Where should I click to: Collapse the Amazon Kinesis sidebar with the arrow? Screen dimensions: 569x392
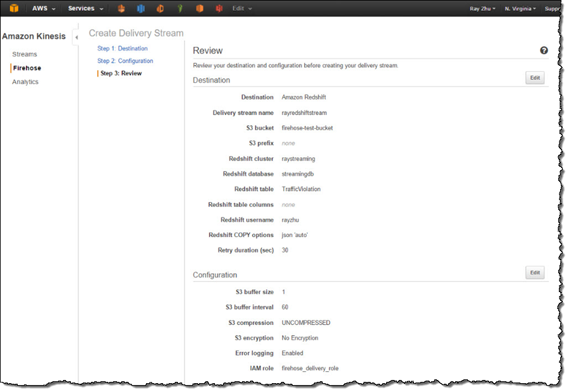[x=76, y=37]
